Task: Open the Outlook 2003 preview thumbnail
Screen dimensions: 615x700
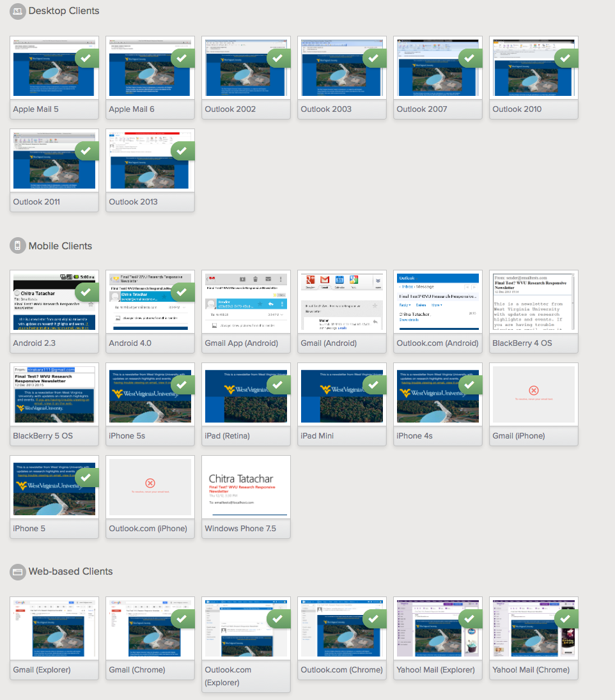Action: point(342,67)
